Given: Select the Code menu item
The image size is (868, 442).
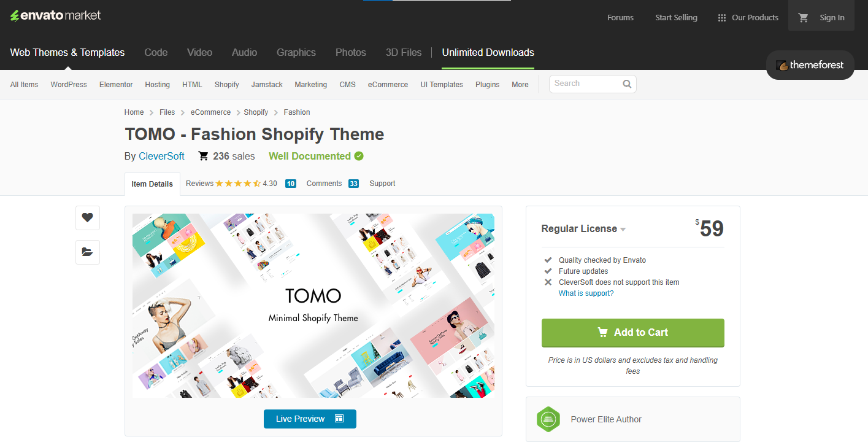Looking at the screenshot, I should (156, 53).
